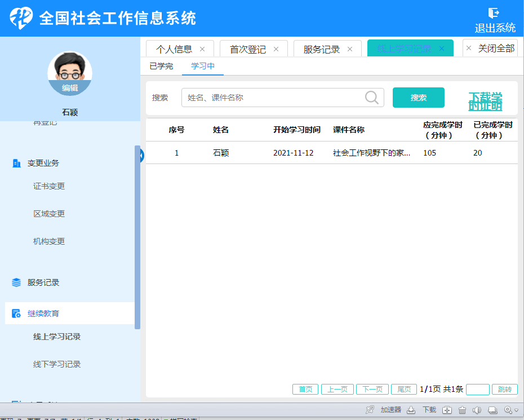This screenshot has width=524, height=420.
Task: Click the page number input field near 跳转
Action: click(x=478, y=389)
